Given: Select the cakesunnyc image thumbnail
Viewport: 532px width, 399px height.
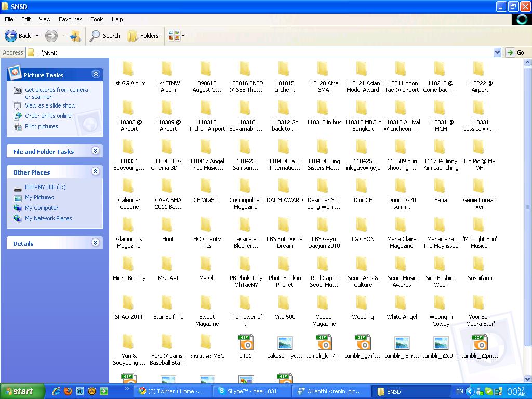Looking at the screenshot, I should pos(285,342).
